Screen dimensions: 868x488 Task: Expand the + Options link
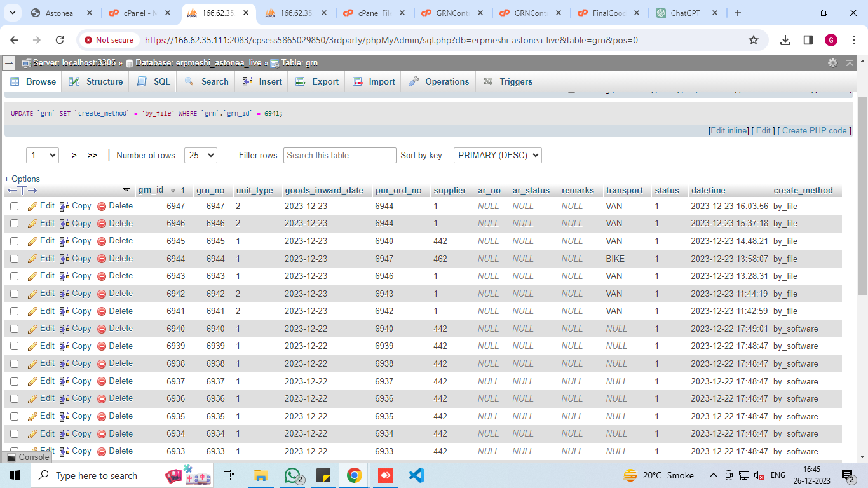pos(22,179)
